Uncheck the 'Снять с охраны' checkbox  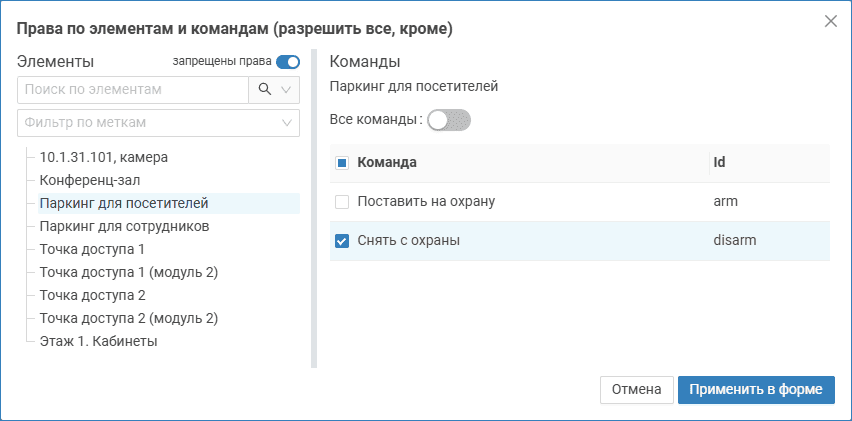tap(342, 241)
